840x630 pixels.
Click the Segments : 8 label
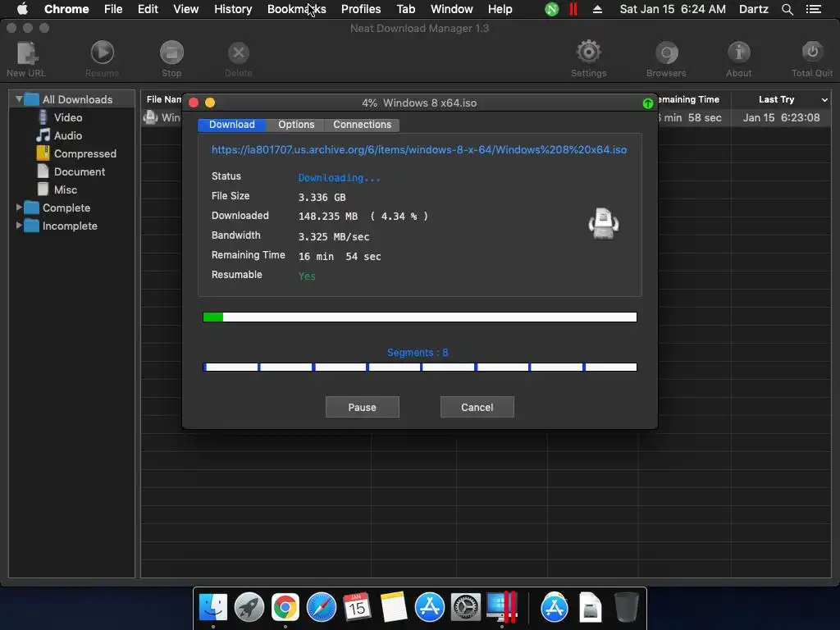[x=418, y=353]
